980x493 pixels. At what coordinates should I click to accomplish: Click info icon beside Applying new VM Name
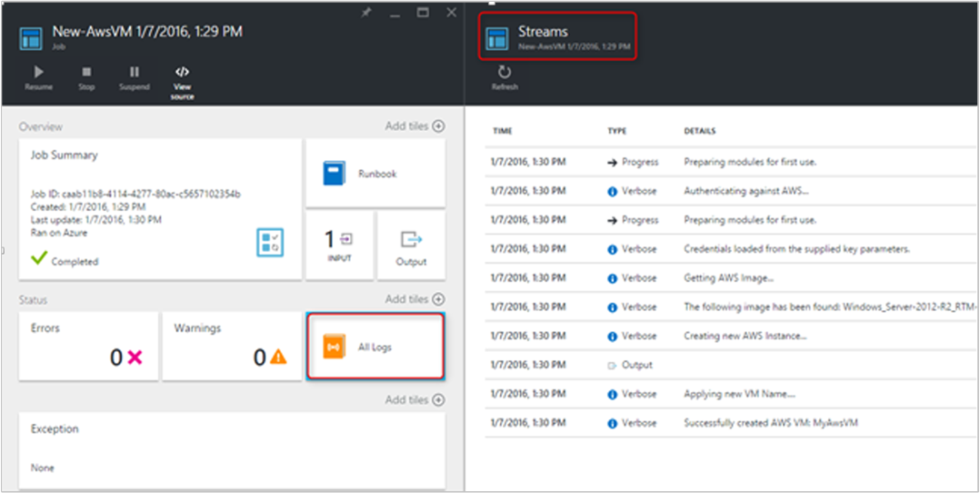click(613, 395)
